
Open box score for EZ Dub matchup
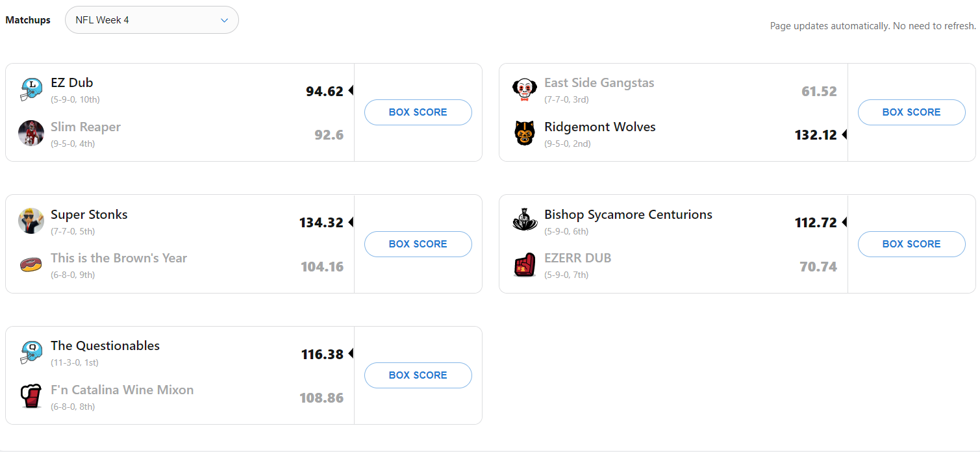(418, 112)
